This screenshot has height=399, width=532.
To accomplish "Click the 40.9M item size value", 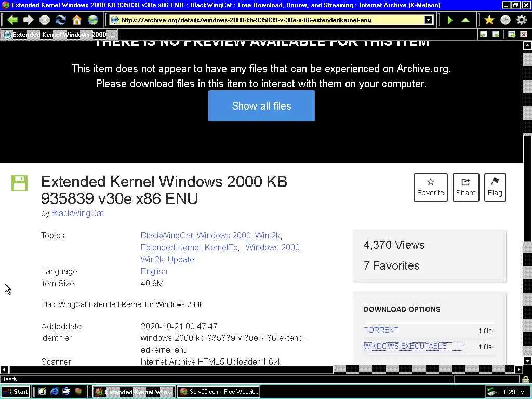I will coord(152,283).
